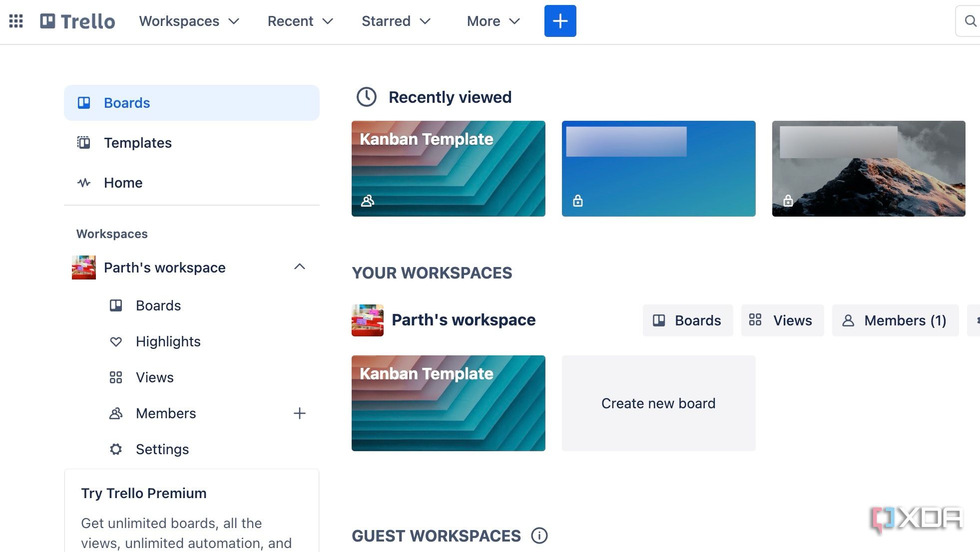Image resolution: width=980 pixels, height=552 pixels.
Task: Click the clock icon beside Recently viewed
Action: 366,97
